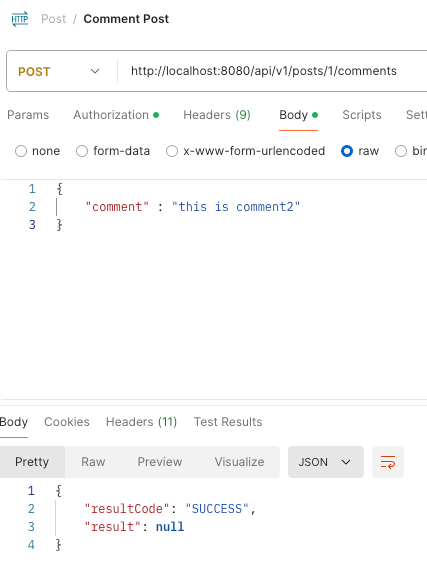Switch to the Authorization tab
The width and height of the screenshot is (427, 573).
pos(116,115)
